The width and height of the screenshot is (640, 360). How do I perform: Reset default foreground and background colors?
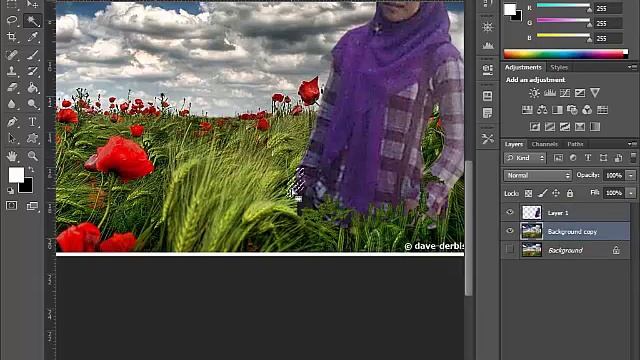[11, 191]
